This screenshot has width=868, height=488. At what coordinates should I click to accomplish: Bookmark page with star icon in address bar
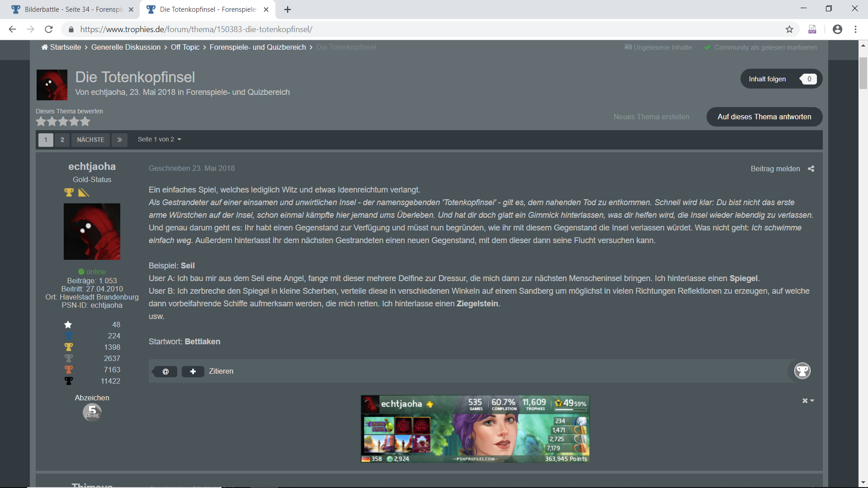tap(789, 29)
